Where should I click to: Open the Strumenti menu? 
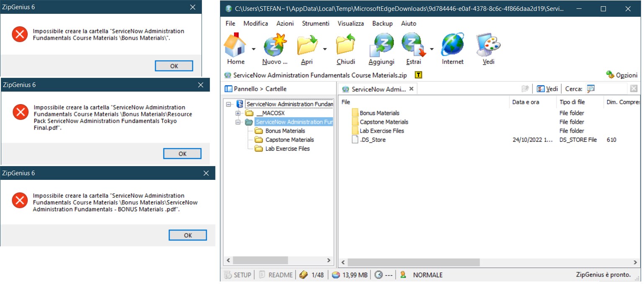tap(316, 23)
